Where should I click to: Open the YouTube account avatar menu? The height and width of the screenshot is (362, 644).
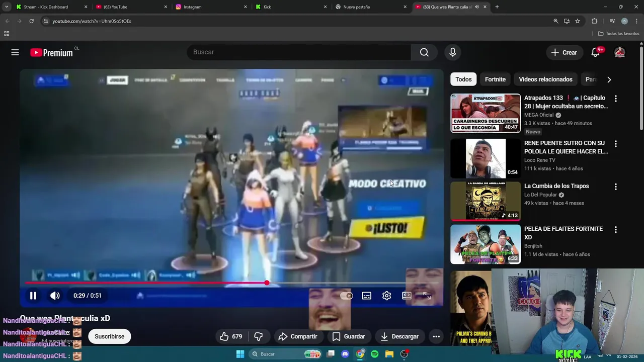[619, 52]
